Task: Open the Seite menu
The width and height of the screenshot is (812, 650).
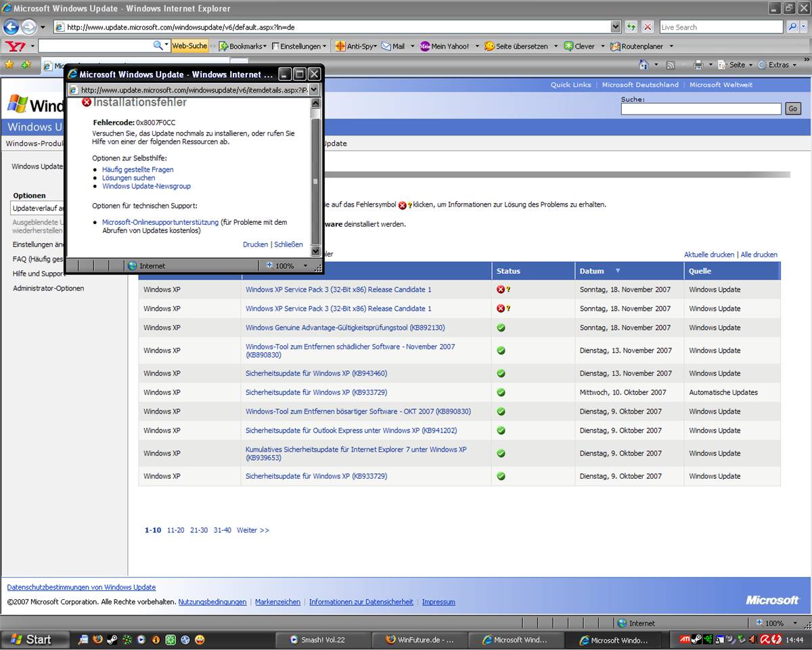Action: point(736,65)
